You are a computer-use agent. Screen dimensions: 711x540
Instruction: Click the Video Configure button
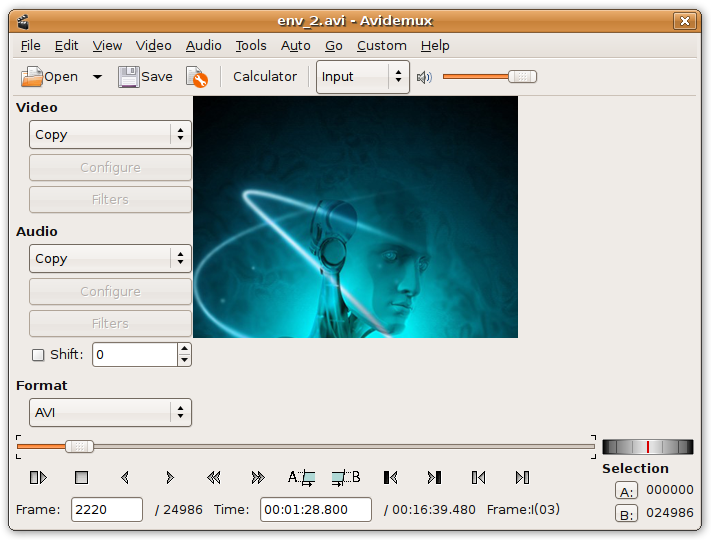(110, 168)
